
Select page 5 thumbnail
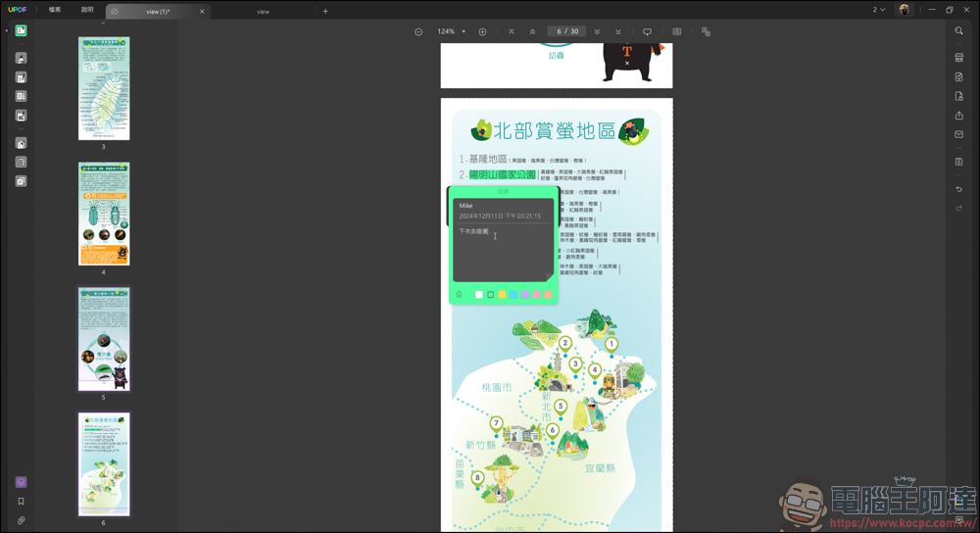tap(104, 339)
